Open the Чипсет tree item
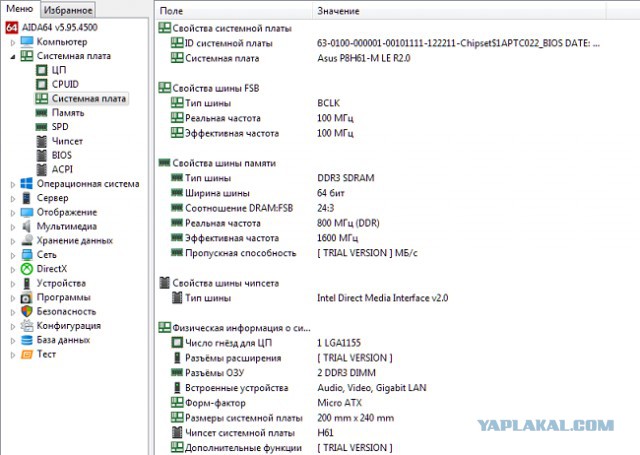The width and height of the screenshot is (640, 455). click(67, 141)
